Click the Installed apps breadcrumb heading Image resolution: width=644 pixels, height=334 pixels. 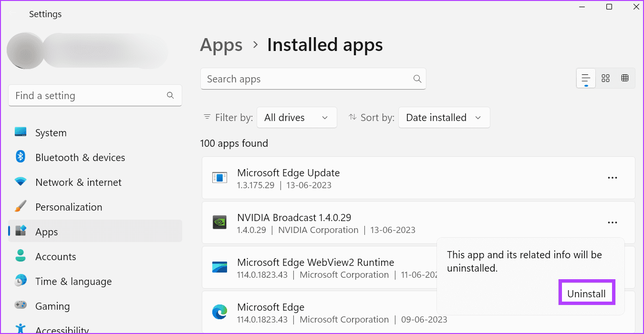(325, 45)
